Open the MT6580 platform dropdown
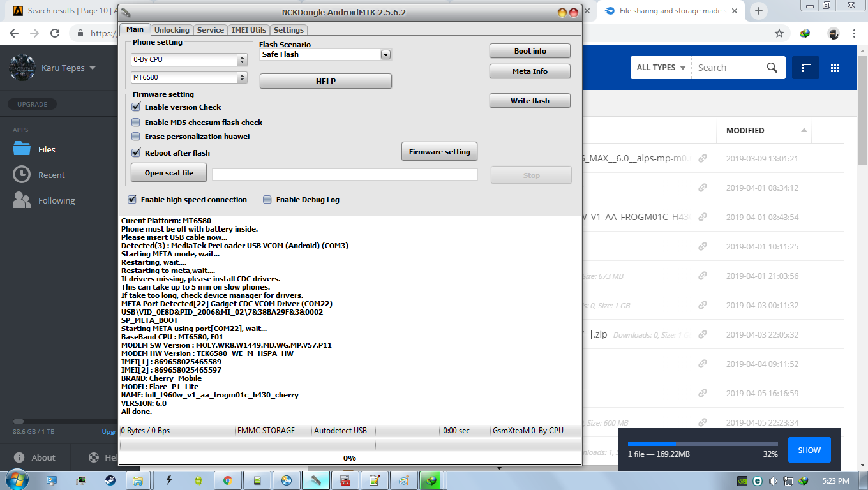This screenshot has height=490, width=868. click(x=189, y=78)
